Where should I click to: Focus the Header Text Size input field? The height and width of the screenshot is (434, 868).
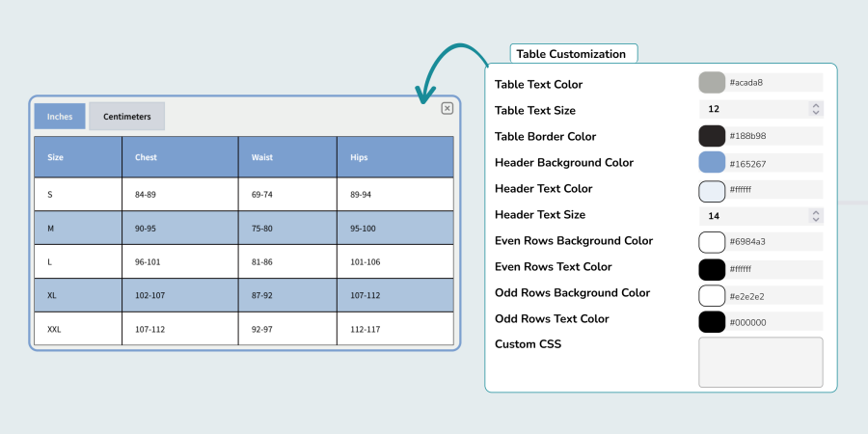click(x=752, y=215)
